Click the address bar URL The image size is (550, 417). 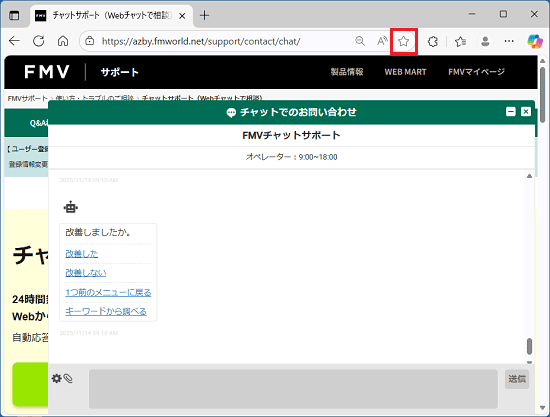tap(201, 41)
